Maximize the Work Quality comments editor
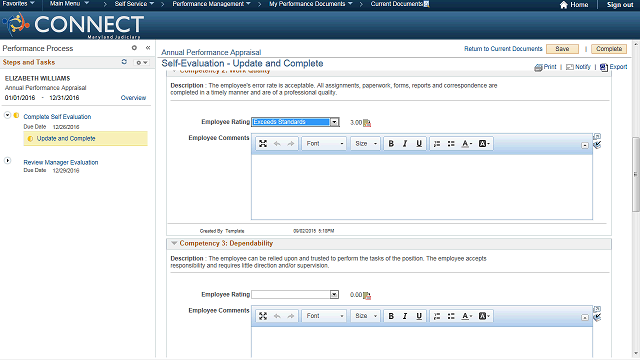Image resolution: width=640 pixels, height=360 pixels. [x=263, y=144]
